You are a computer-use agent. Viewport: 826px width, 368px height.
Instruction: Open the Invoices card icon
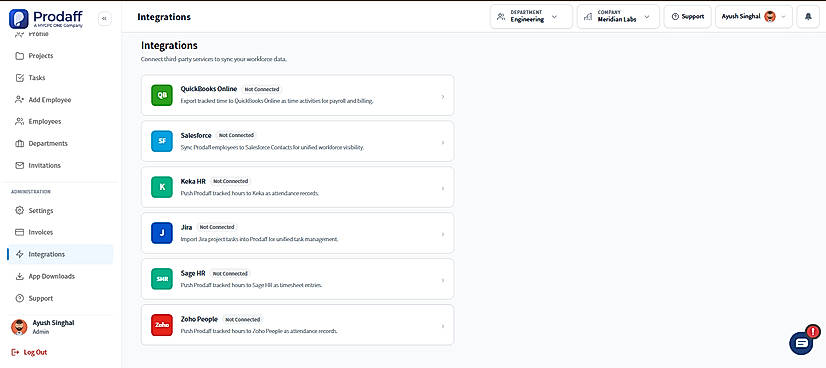pos(19,232)
